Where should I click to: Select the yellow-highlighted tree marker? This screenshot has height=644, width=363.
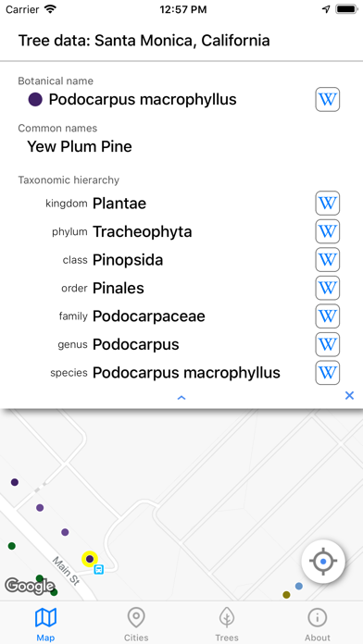click(89, 559)
